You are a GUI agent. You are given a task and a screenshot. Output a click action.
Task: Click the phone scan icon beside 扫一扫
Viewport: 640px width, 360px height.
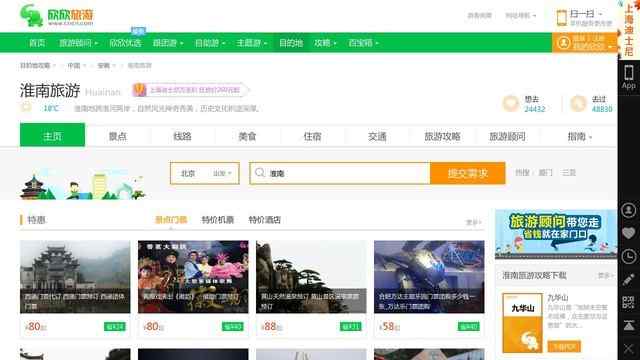click(x=562, y=18)
